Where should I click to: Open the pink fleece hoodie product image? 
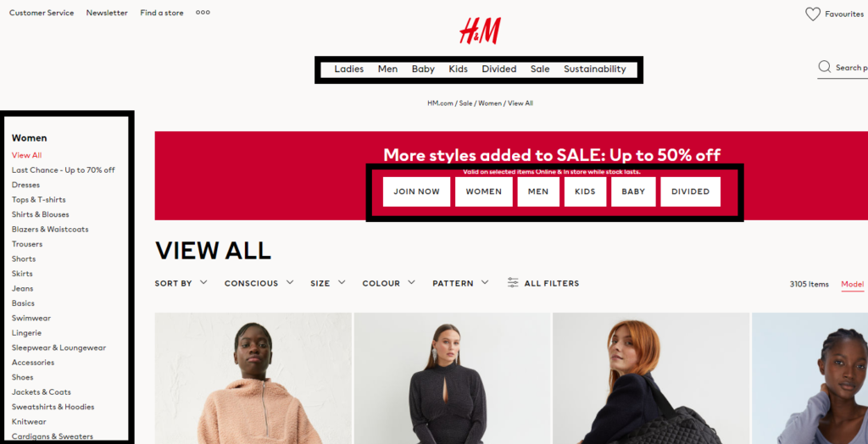(253, 378)
